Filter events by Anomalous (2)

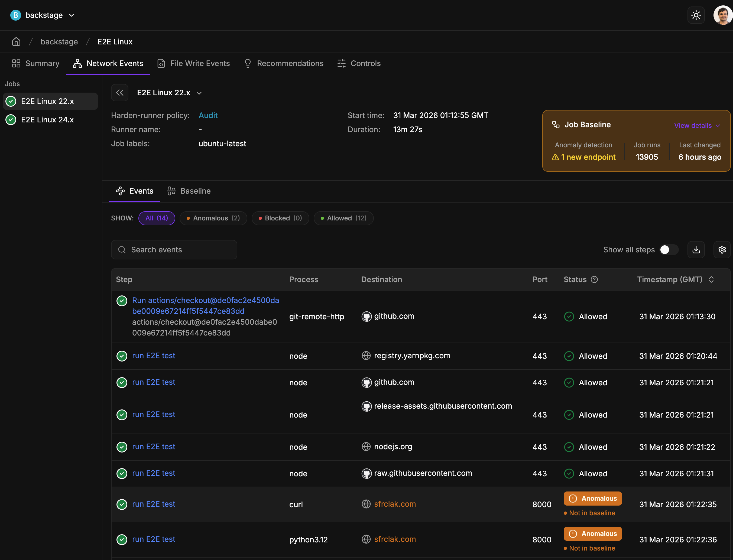pyautogui.click(x=213, y=218)
